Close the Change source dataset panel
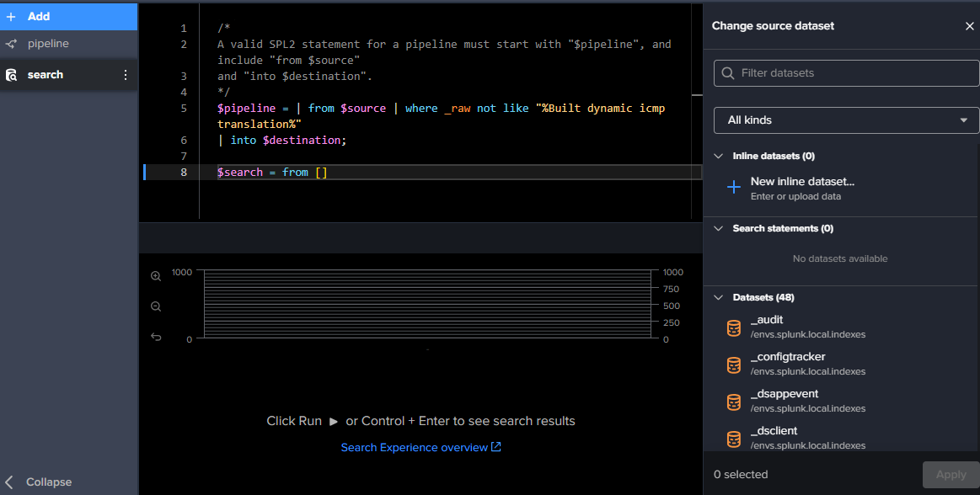 tap(969, 26)
